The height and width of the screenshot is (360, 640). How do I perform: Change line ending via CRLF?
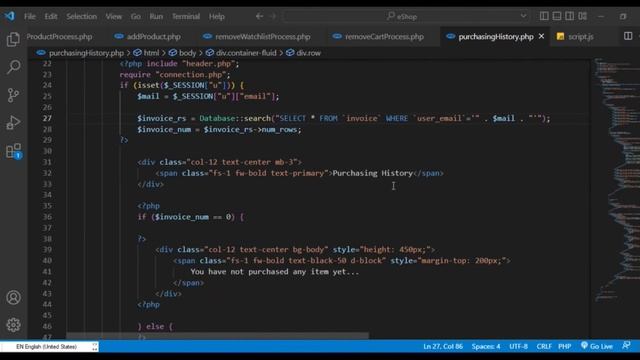click(544, 346)
